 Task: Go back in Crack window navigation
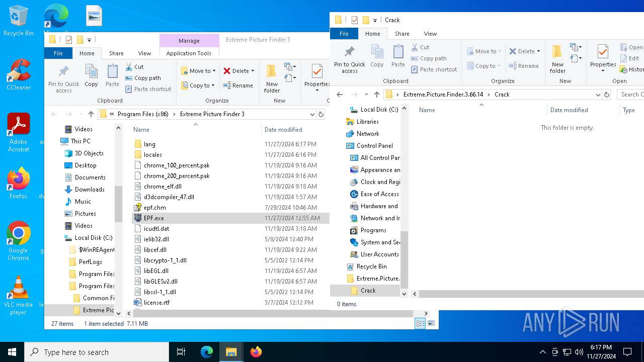340,95
